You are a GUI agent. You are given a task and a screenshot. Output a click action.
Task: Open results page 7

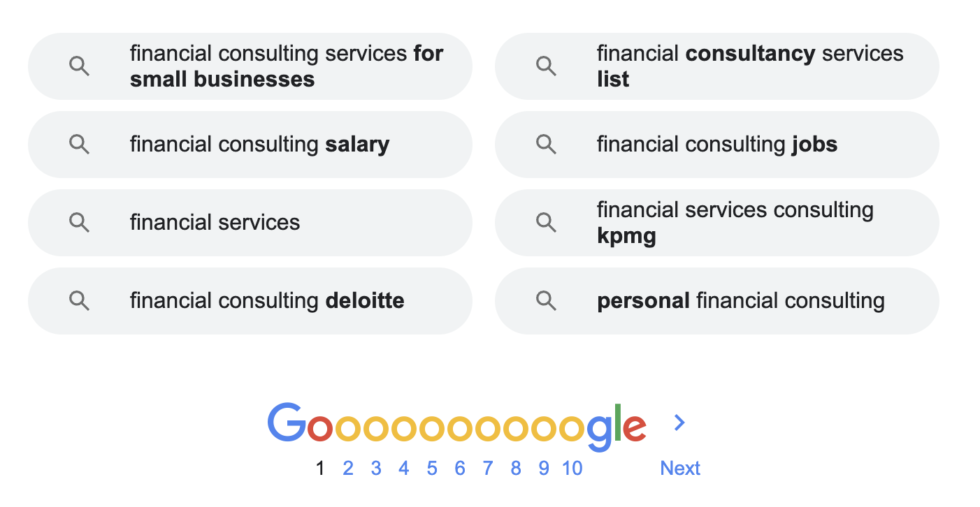488,469
